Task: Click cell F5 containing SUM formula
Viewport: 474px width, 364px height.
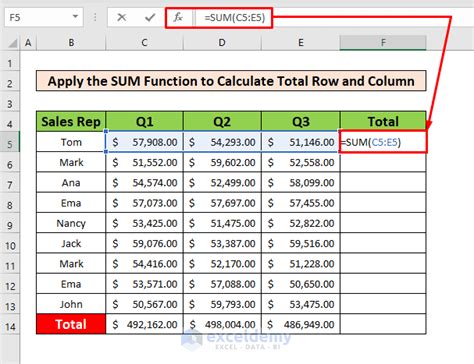Action: pyautogui.click(x=383, y=142)
